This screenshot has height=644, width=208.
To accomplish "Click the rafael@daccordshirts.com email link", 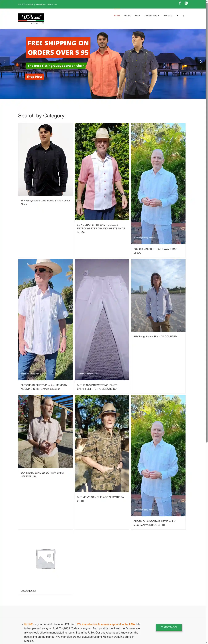I will [46, 4].
